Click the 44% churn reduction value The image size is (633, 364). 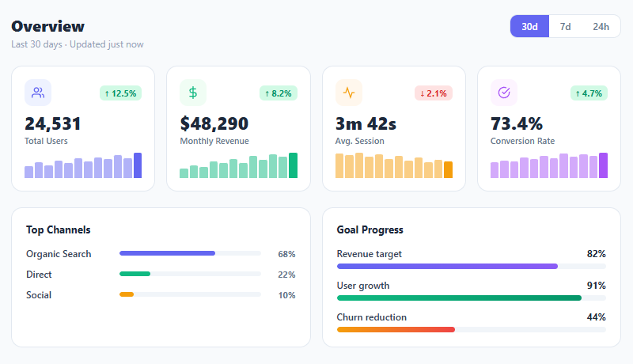(597, 317)
